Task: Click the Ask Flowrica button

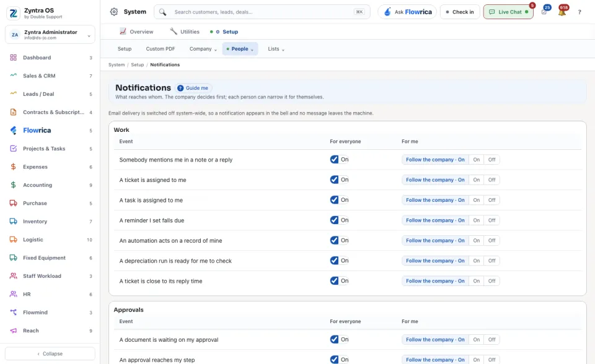Action: (407, 12)
